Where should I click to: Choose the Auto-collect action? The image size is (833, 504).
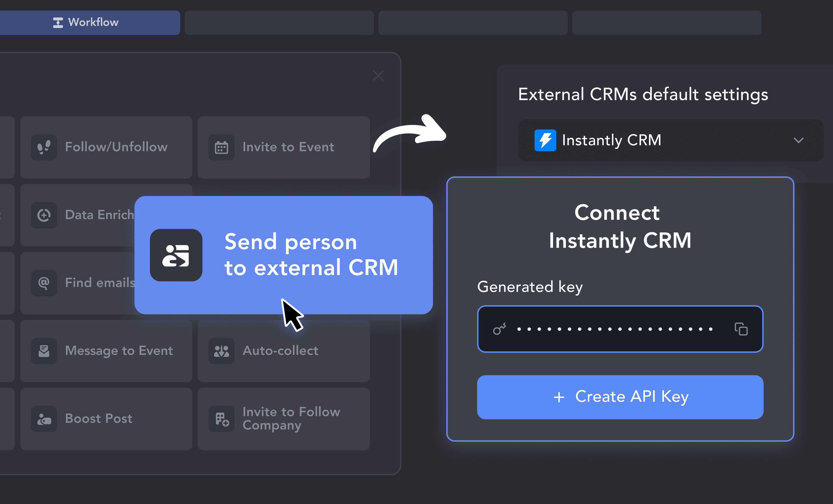click(x=284, y=351)
